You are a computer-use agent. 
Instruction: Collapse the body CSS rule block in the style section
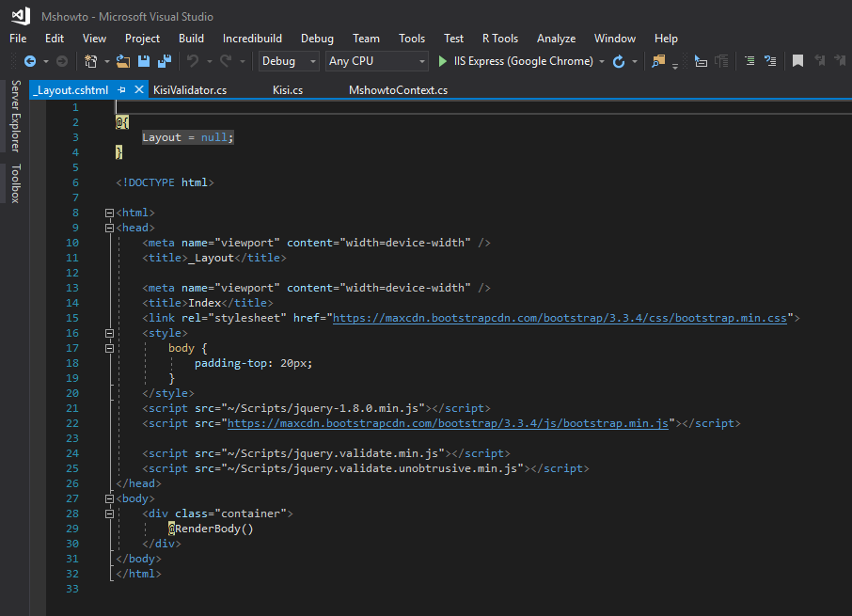pyautogui.click(x=109, y=348)
